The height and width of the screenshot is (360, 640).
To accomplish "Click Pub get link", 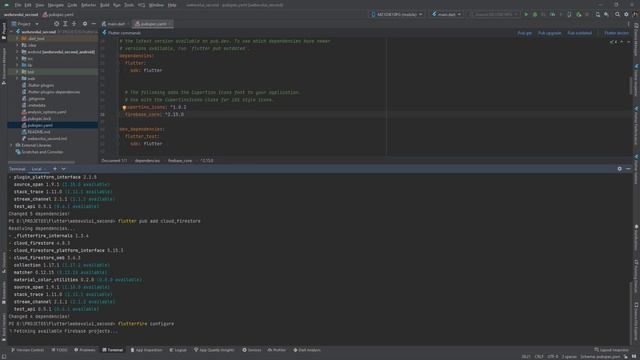I will [x=524, y=33].
